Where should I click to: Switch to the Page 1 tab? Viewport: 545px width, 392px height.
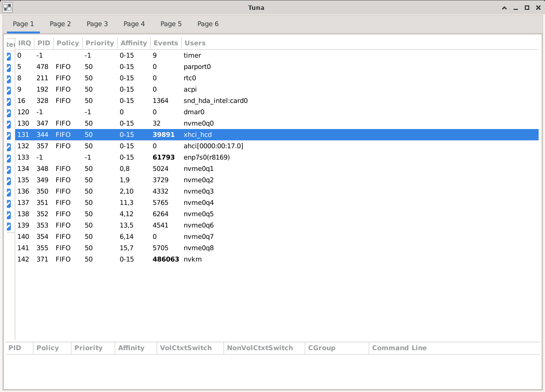pyautogui.click(x=23, y=24)
